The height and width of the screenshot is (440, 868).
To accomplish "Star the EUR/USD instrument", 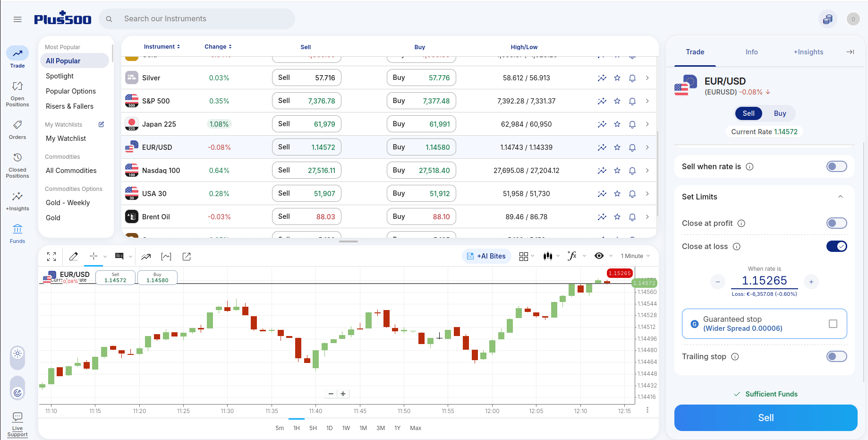I will (617, 147).
